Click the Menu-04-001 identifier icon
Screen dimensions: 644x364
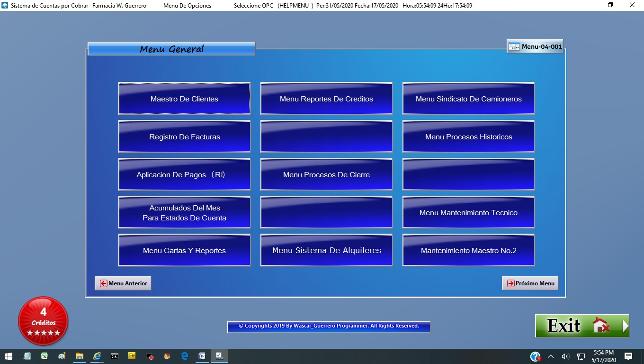[514, 47]
